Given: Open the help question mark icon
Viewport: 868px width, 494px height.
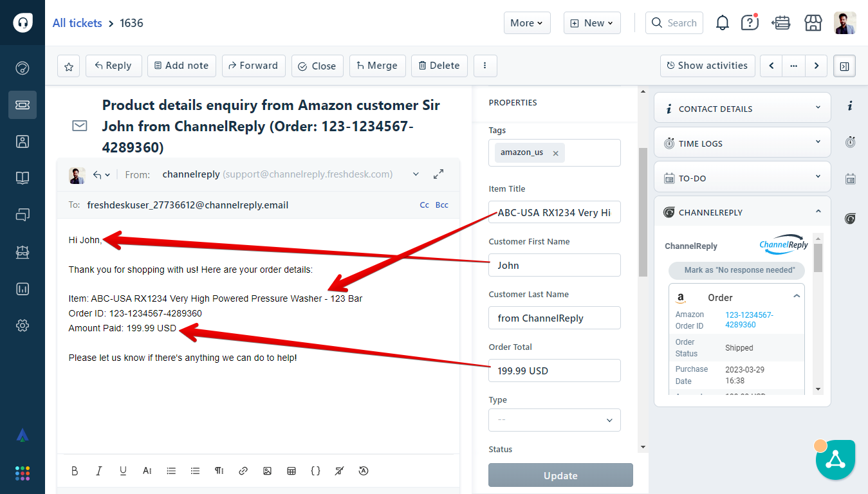Looking at the screenshot, I should [750, 23].
